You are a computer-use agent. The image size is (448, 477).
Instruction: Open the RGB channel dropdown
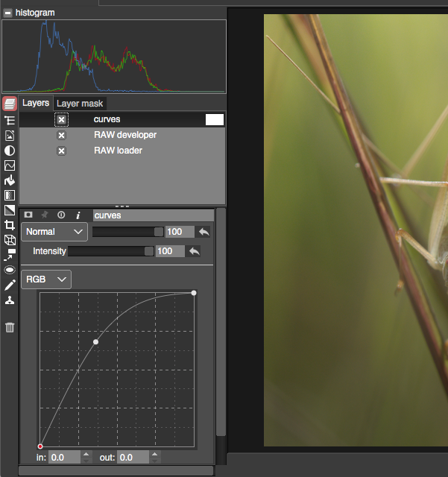(46, 279)
